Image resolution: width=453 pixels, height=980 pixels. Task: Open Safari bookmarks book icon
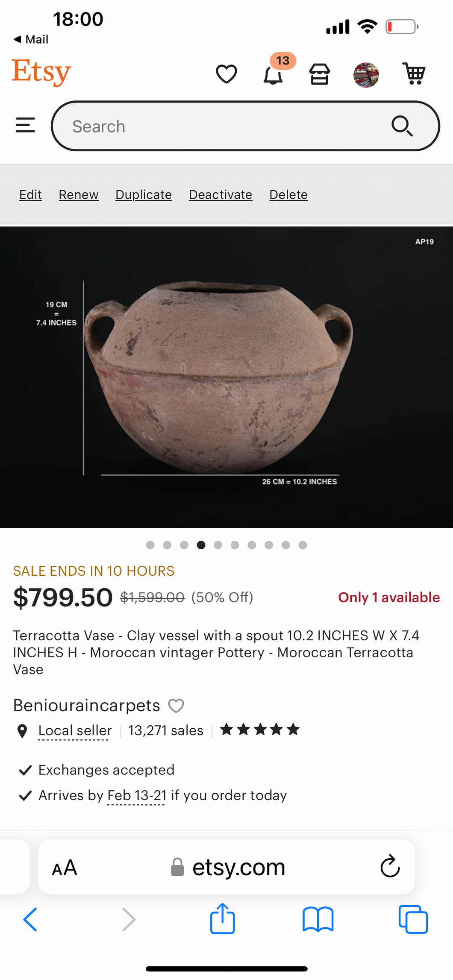[318, 919]
